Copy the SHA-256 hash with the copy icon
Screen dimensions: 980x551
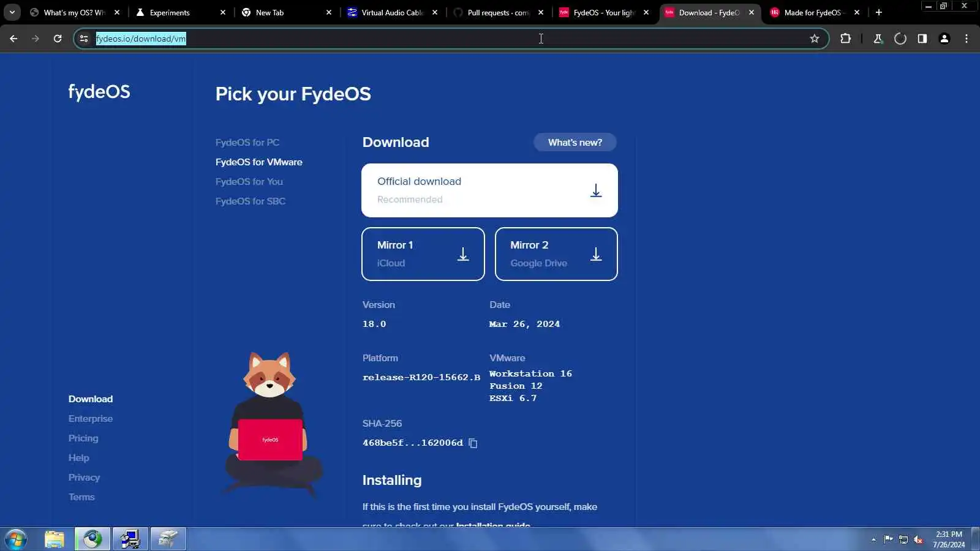click(x=473, y=443)
